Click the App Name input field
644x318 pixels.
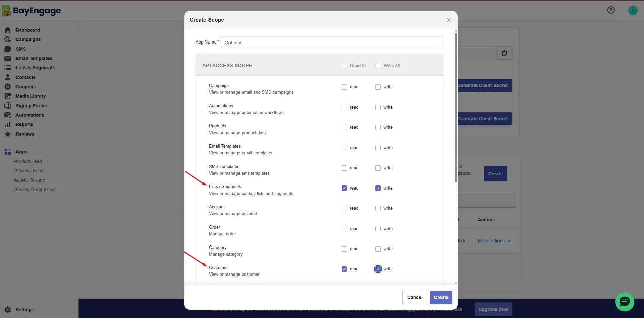pos(331,42)
